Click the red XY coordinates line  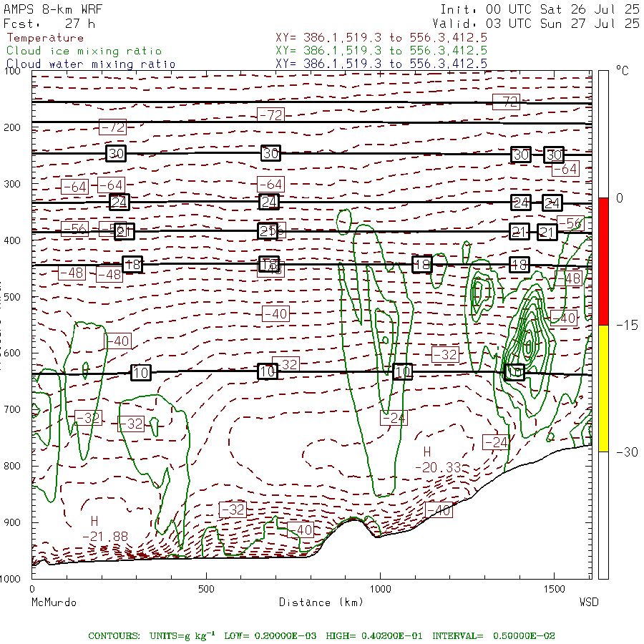click(x=381, y=38)
